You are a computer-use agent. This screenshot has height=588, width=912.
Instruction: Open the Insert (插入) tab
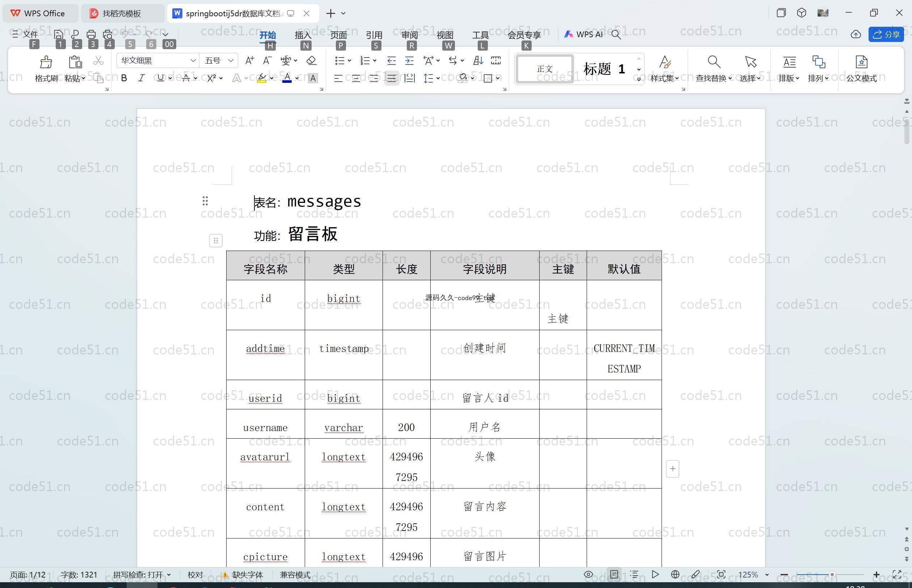tap(303, 35)
